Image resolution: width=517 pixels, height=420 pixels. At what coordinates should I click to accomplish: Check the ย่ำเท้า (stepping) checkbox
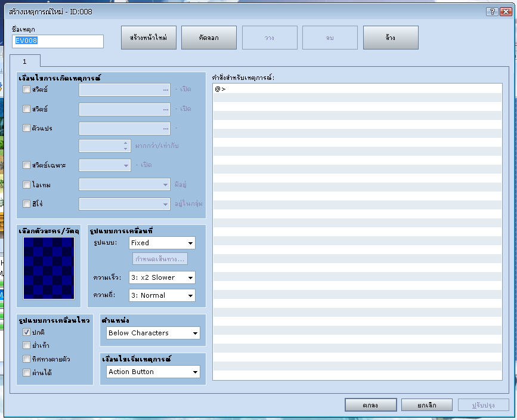[x=26, y=345]
